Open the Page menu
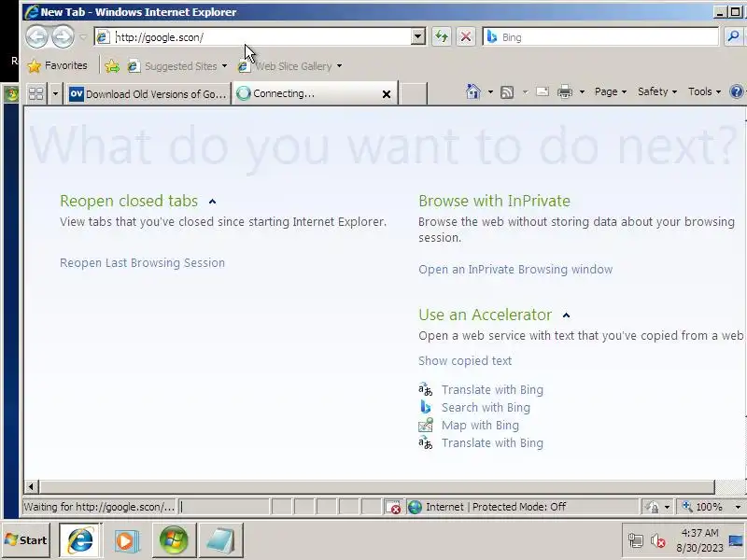 click(x=611, y=91)
